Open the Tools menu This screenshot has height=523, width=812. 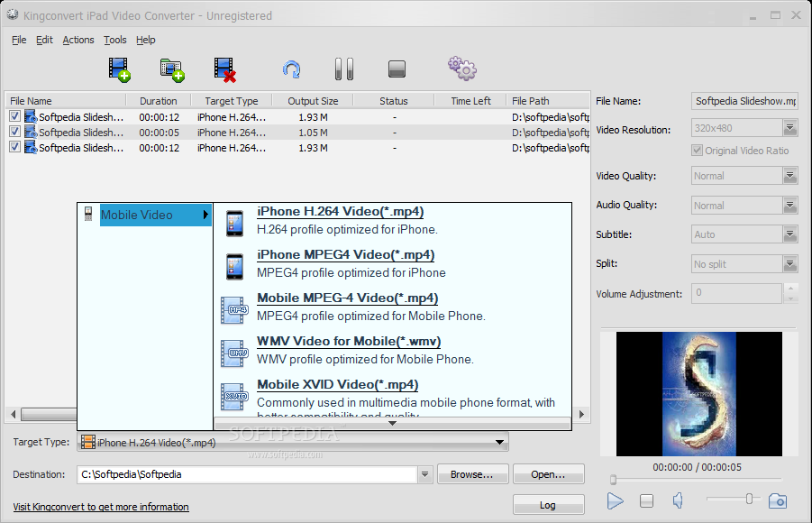(x=115, y=40)
